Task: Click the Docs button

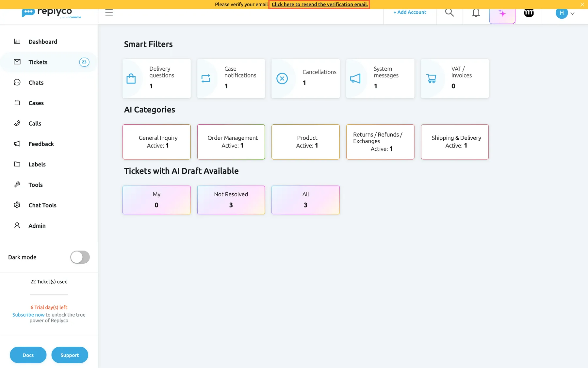Action: coord(28,355)
